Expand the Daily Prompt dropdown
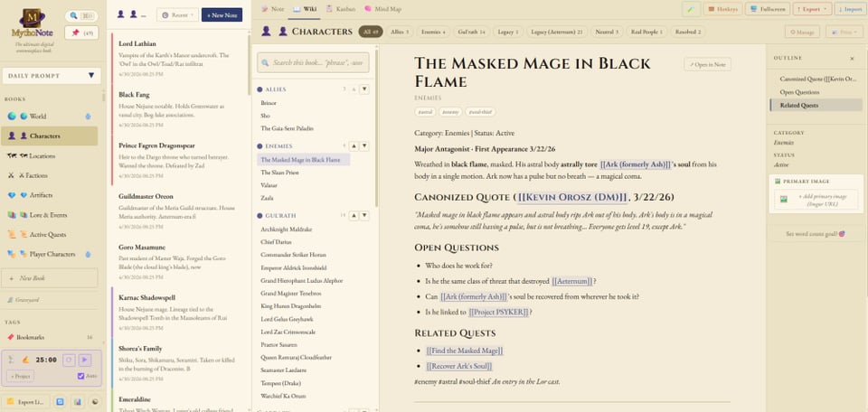 coord(52,76)
